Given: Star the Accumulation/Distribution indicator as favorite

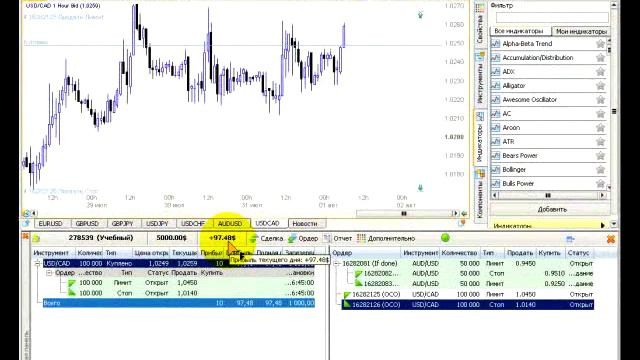Looking at the screenshot, I should [x=600, y=58].
